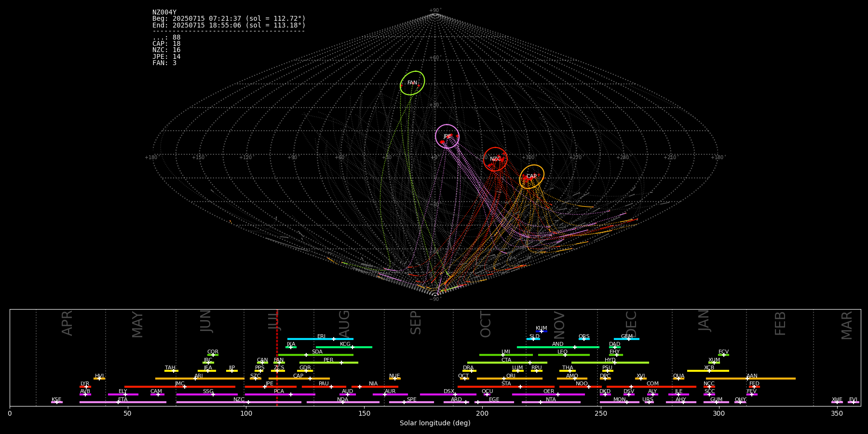
Task: Click the FEB month label
Action: pos(780,323)
